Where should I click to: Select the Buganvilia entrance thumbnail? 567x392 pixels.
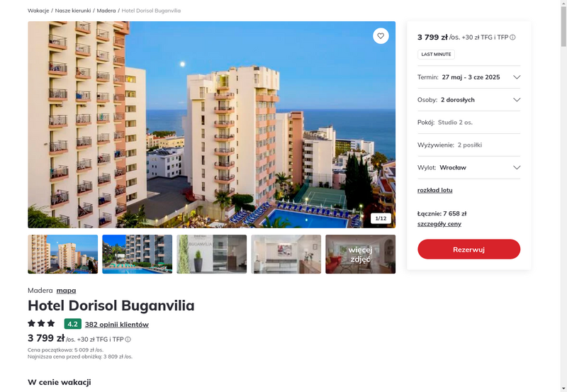click(x=211, y=254)
